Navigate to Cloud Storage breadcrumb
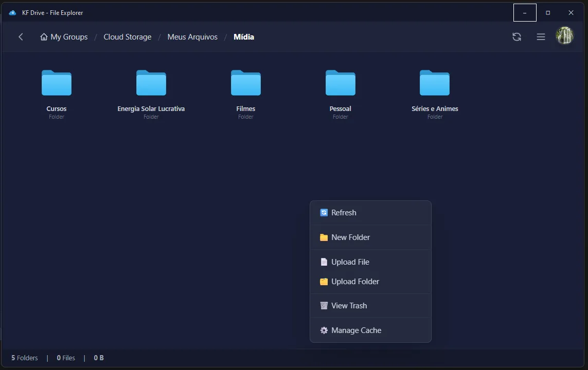Image resolution: width=588 pixels, height=370 pixels. pos(127,37)
